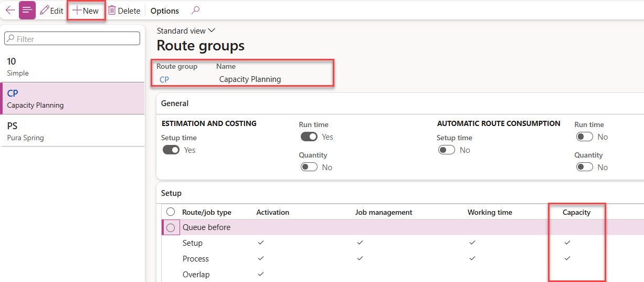Click the Overlap row label
The image size is (644, 282).
click(196, 275)
